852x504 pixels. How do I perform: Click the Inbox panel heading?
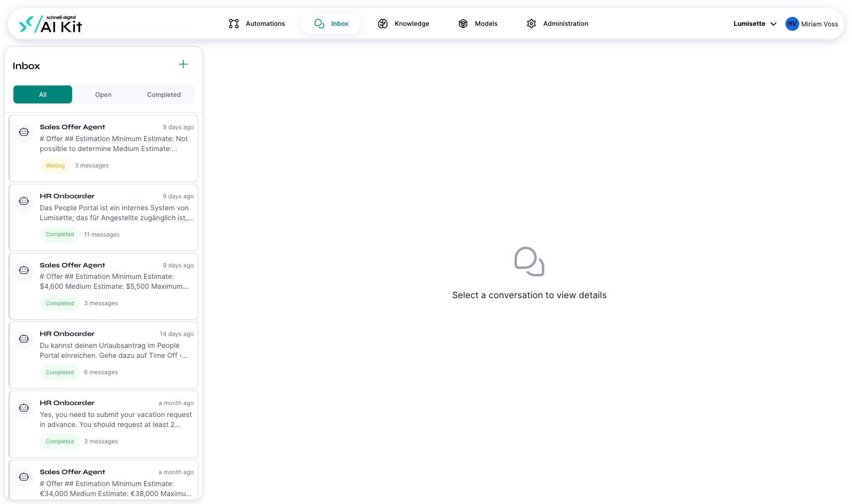[26, 66]
